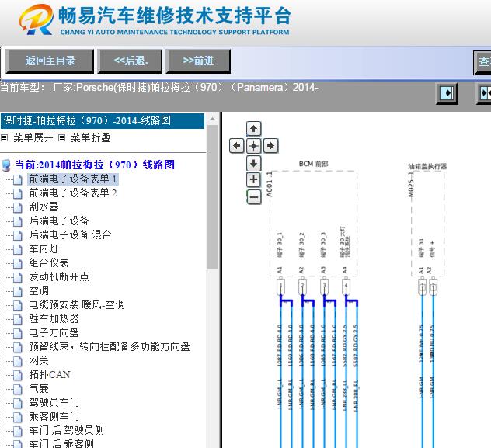Click page icon next to 乘客侧车门
This screenshot has width=491, height=448.
point(18,417)
